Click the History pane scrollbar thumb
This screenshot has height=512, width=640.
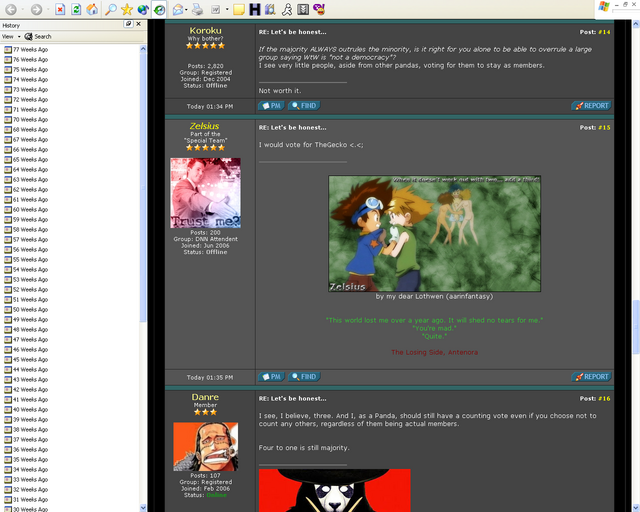[143, 188]
